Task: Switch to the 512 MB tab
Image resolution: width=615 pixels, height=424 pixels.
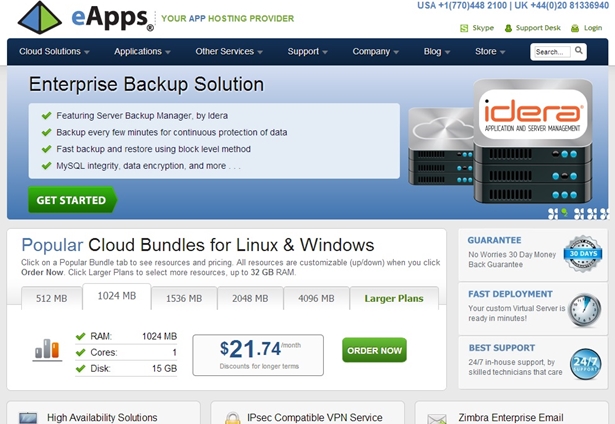Action: click(x=51, y=298)
